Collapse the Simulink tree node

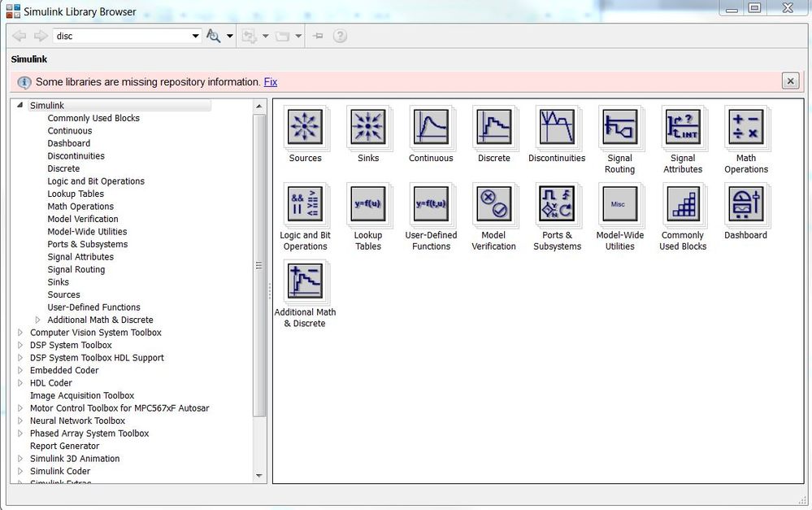[x=20, y=105]
